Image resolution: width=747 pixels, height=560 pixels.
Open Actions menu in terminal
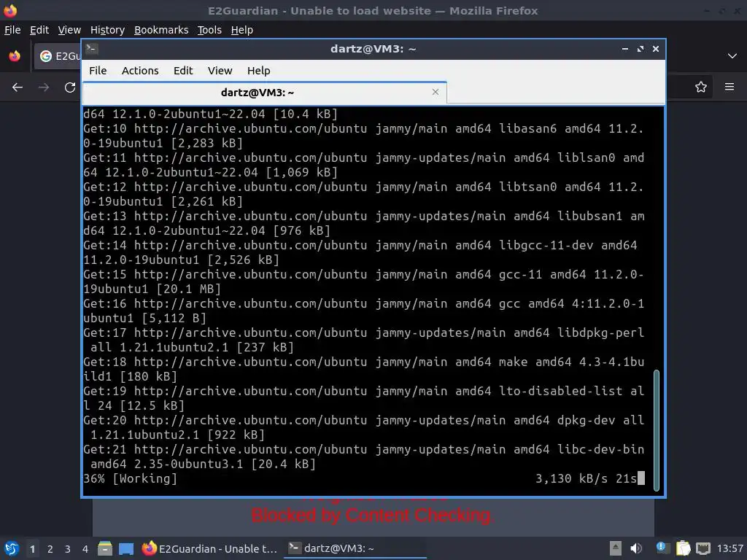pyautogui.click(x=140, y=71)
